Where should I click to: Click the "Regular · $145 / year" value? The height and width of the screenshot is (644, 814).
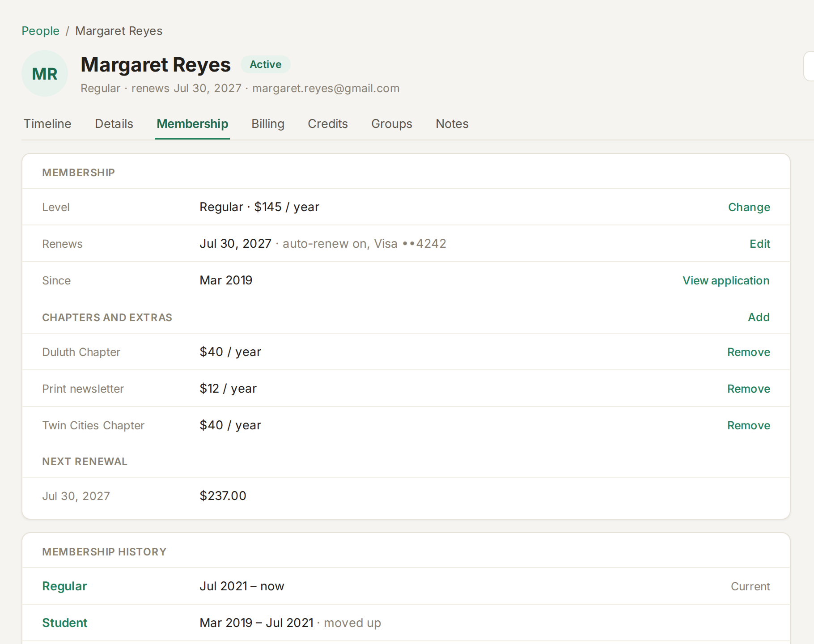tap(259, 207)
